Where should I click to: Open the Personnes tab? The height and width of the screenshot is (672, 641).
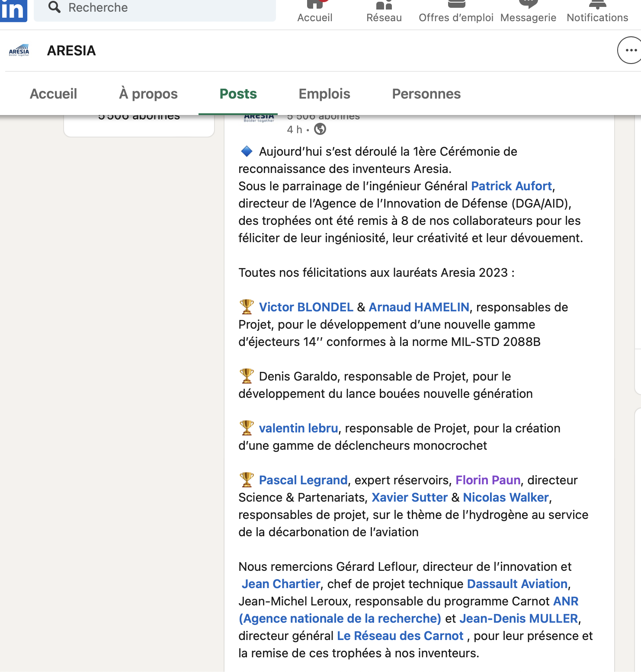pos(426,94)
